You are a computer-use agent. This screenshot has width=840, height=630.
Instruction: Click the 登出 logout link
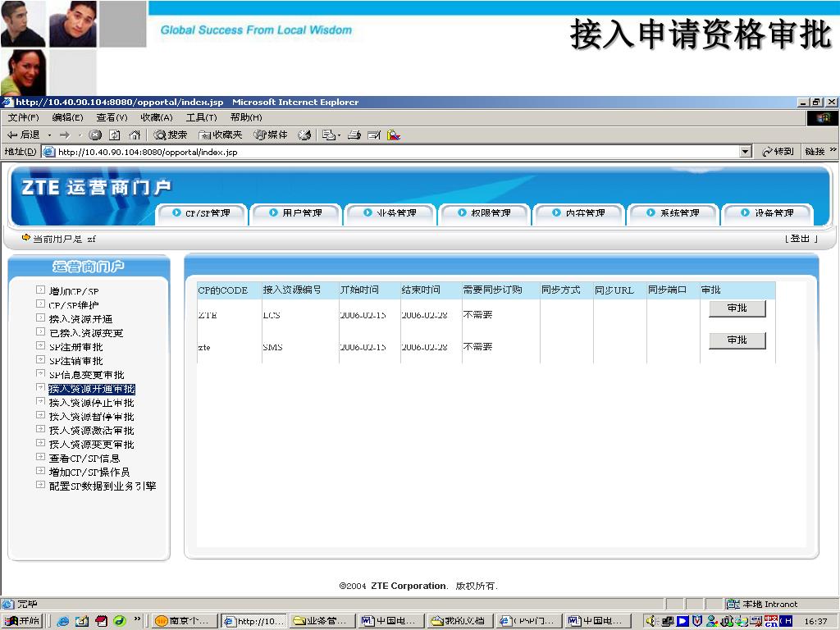(801, 239)
